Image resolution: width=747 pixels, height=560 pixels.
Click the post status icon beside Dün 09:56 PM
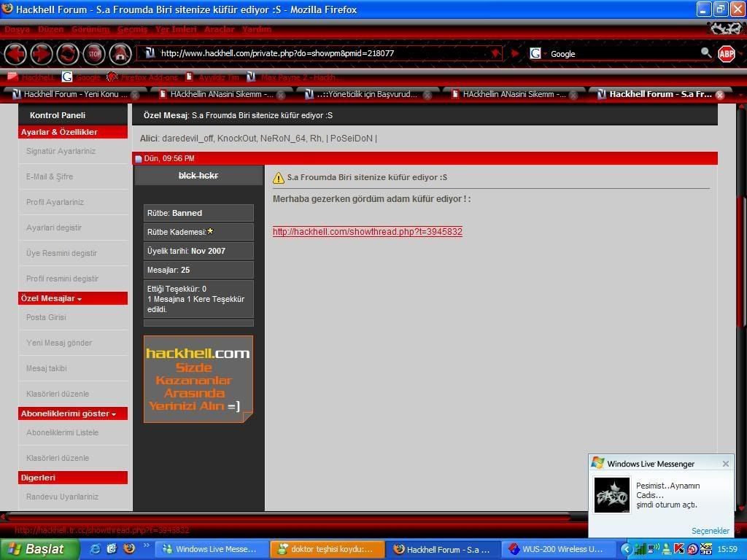click(x=139, y=159)
